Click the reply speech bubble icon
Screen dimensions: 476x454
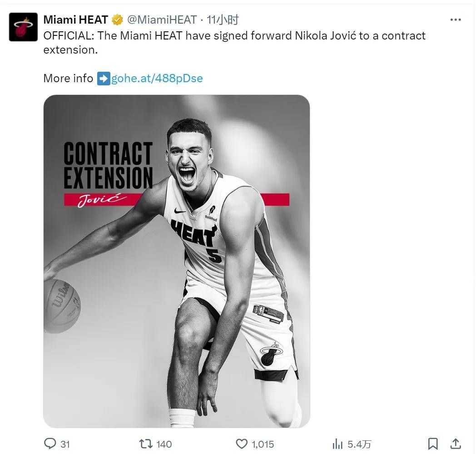coord(50,444)
